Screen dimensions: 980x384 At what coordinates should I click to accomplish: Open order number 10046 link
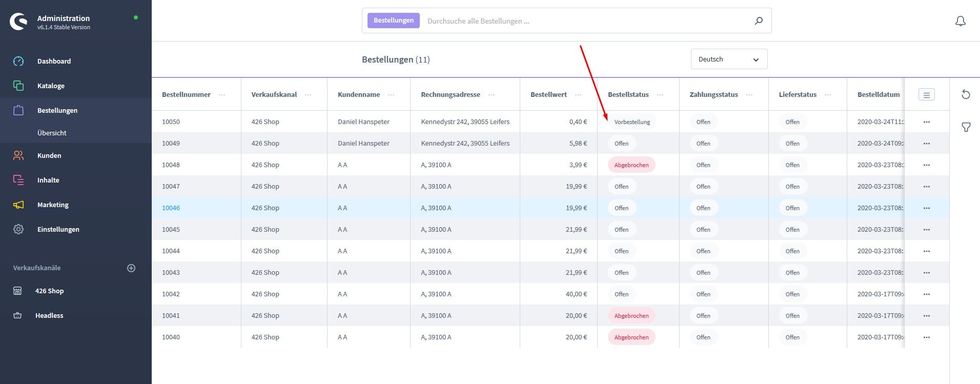pos(171,208)
